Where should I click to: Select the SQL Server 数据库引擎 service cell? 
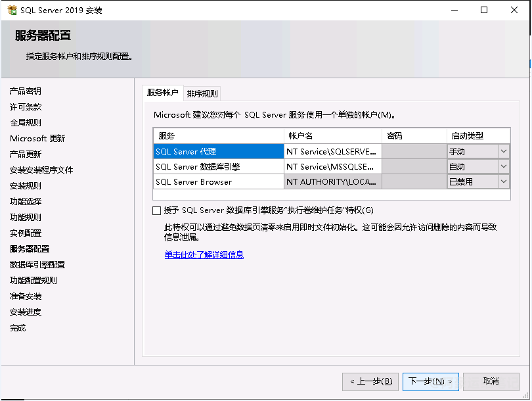[x=219, y=167]
